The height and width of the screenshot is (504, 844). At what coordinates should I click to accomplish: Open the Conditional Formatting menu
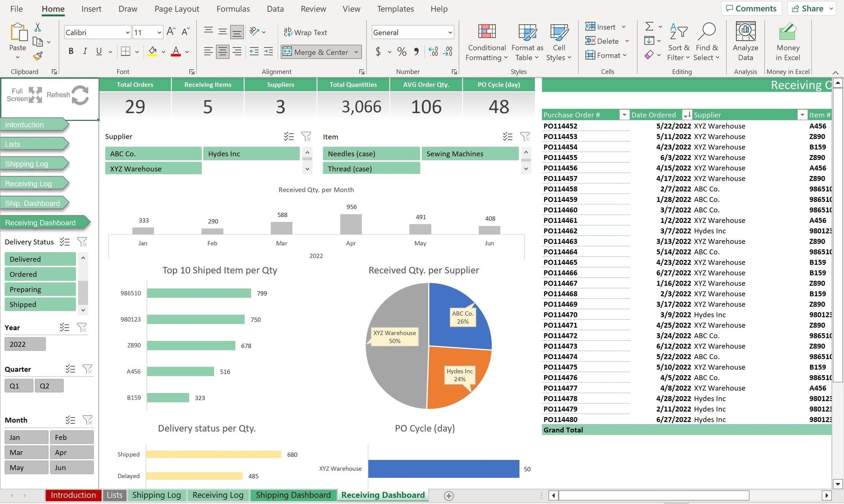coord(486,42)
